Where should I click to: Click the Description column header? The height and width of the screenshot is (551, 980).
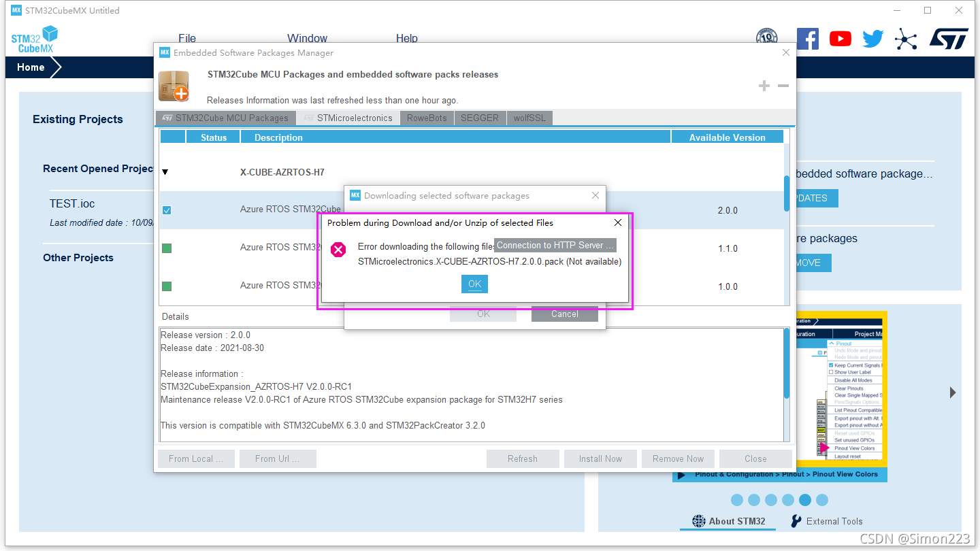pos(456,137)
